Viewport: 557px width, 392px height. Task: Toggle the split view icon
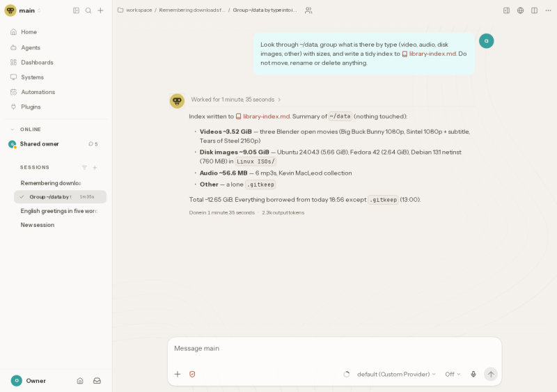pos(534,10)
